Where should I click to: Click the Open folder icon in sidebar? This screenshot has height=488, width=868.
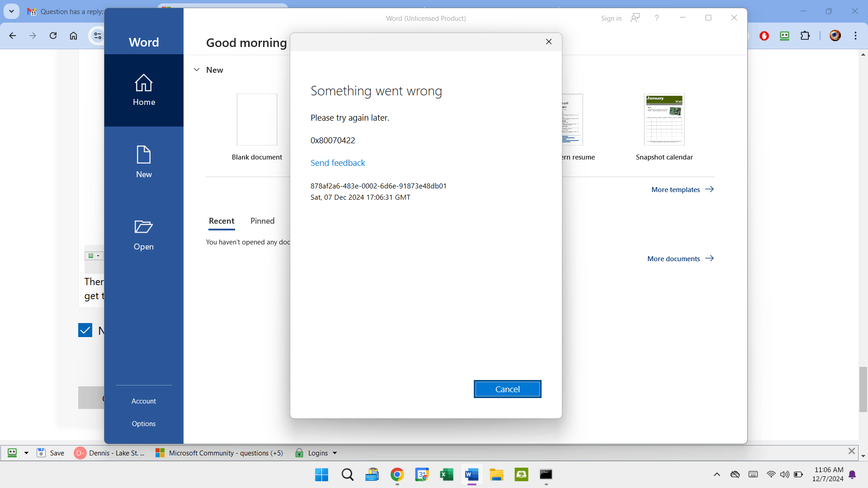pos(144,227)
